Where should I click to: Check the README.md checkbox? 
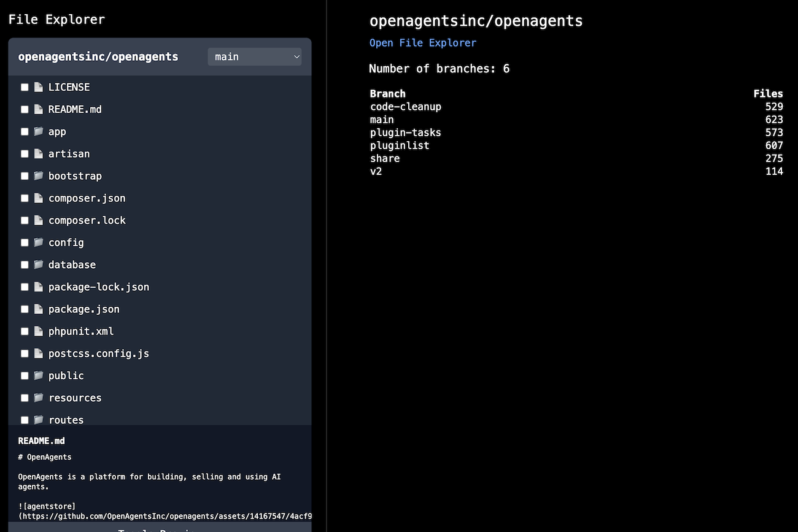coord(25,109)
